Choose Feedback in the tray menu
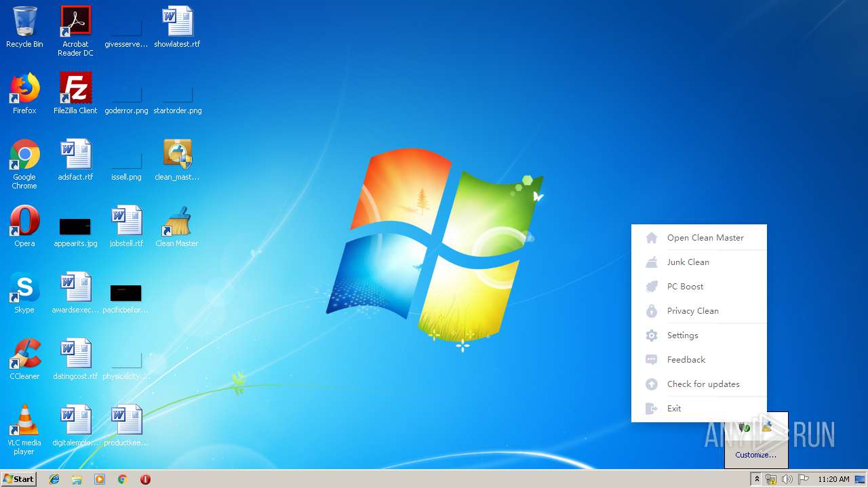This screenshot has height=488, width=868. coord(699,360)
